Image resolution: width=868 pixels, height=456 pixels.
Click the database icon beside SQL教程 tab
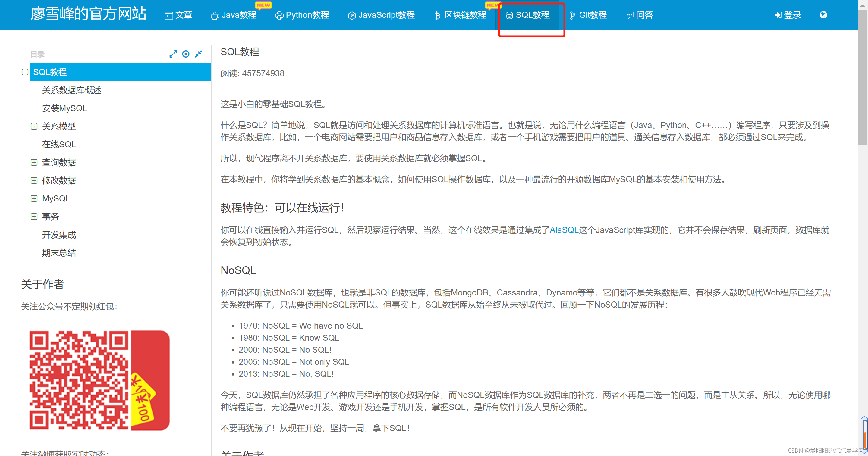tap(509, 15)
